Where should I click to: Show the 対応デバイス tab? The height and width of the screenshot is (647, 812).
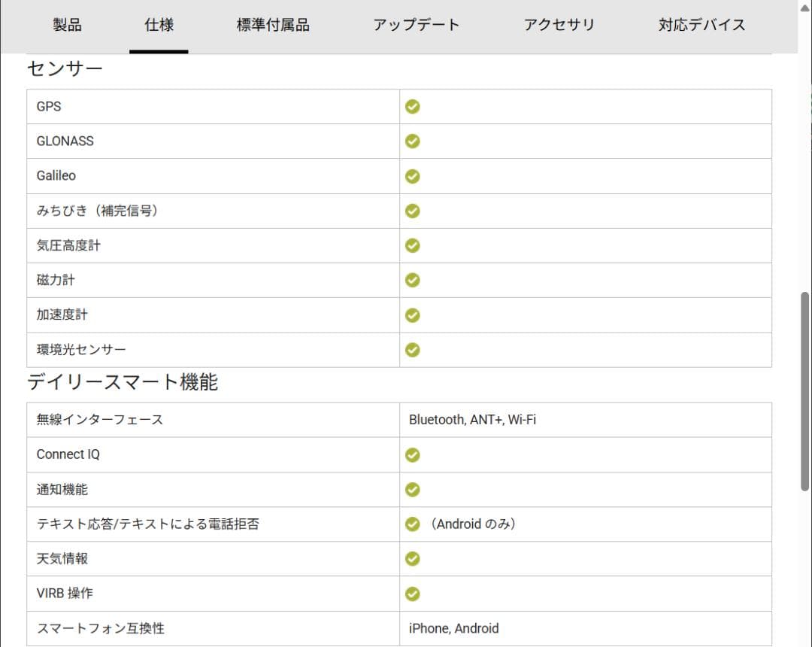701,25
